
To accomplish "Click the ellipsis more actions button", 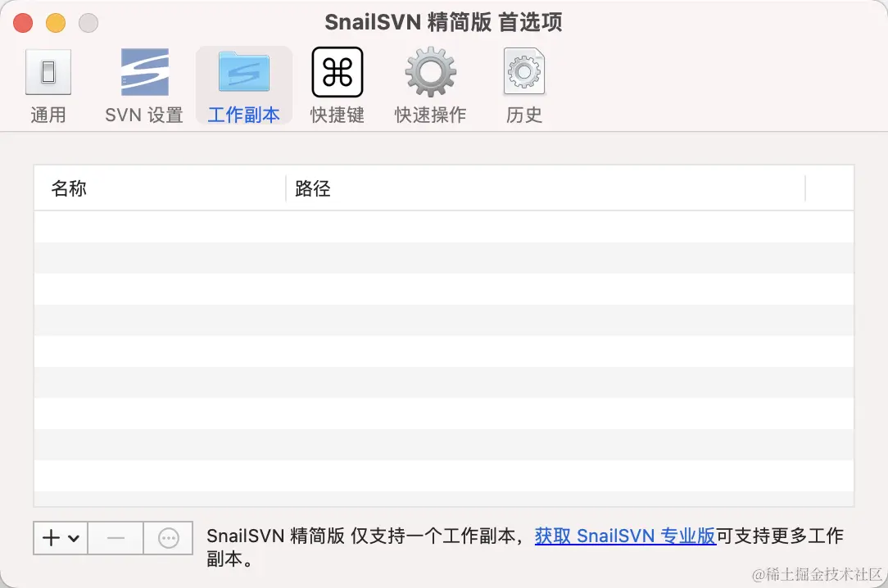I will tap(168, 537).
